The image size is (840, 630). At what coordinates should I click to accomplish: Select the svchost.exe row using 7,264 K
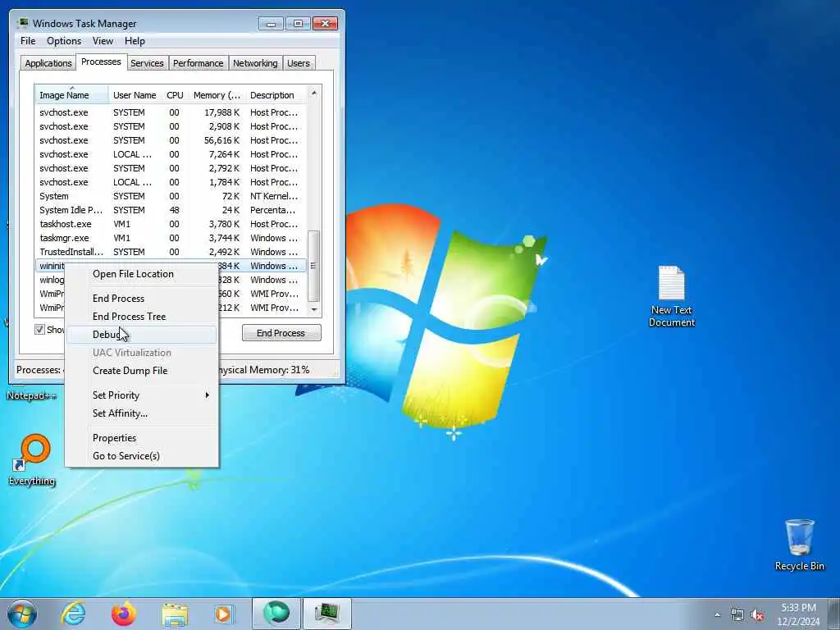click(x=171, y=154)
